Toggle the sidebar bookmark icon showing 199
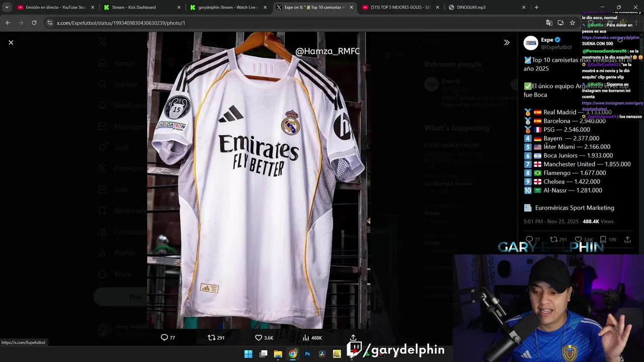Image resolution: width=644 pixels, height=362 pixels. [x=603, y=240]
